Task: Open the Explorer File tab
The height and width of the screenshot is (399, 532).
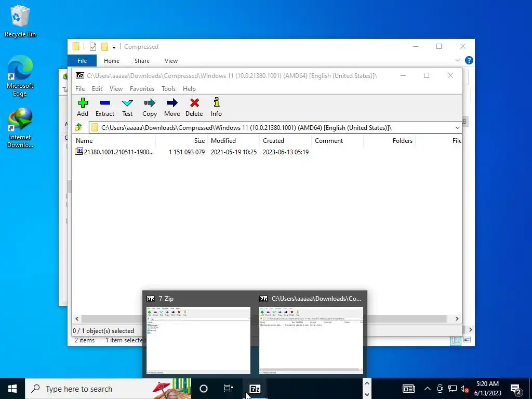Action: (82, 61)
